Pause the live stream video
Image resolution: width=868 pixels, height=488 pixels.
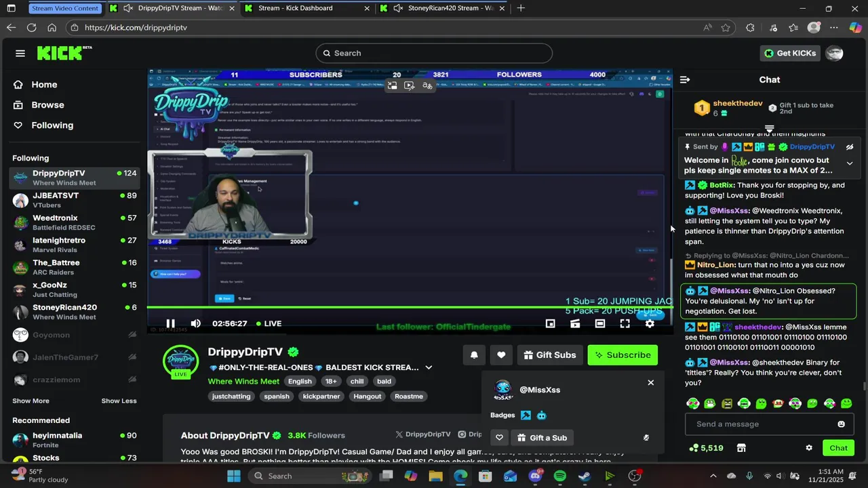170,323
